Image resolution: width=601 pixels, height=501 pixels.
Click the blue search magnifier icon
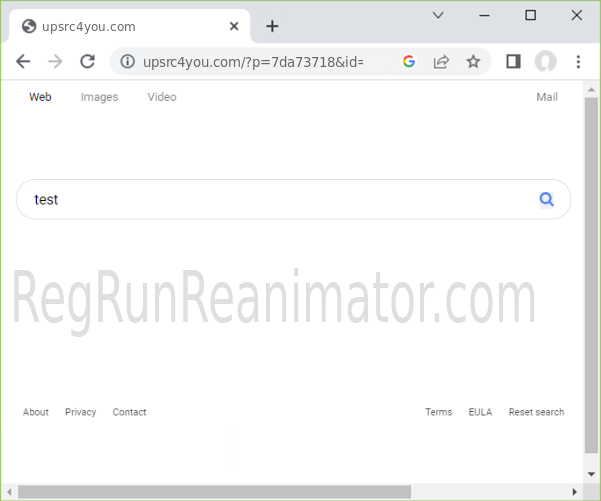546,199
